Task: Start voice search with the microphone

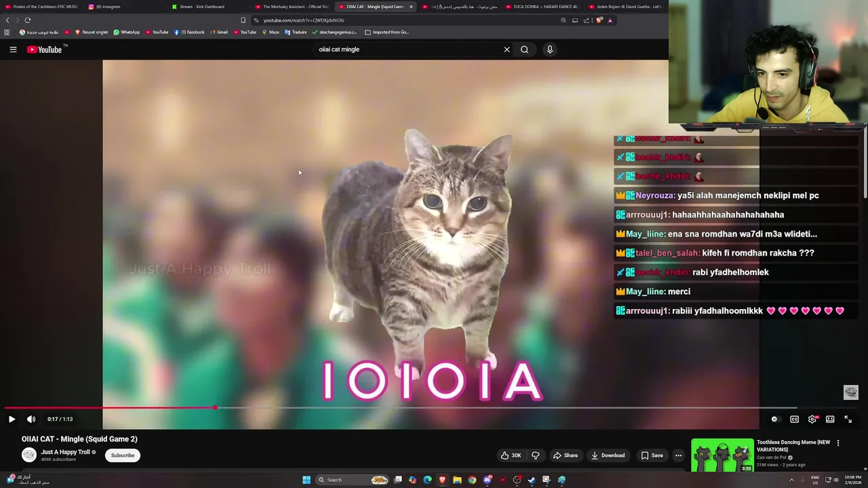Action: pyautogui.click(x=550, y=49)
